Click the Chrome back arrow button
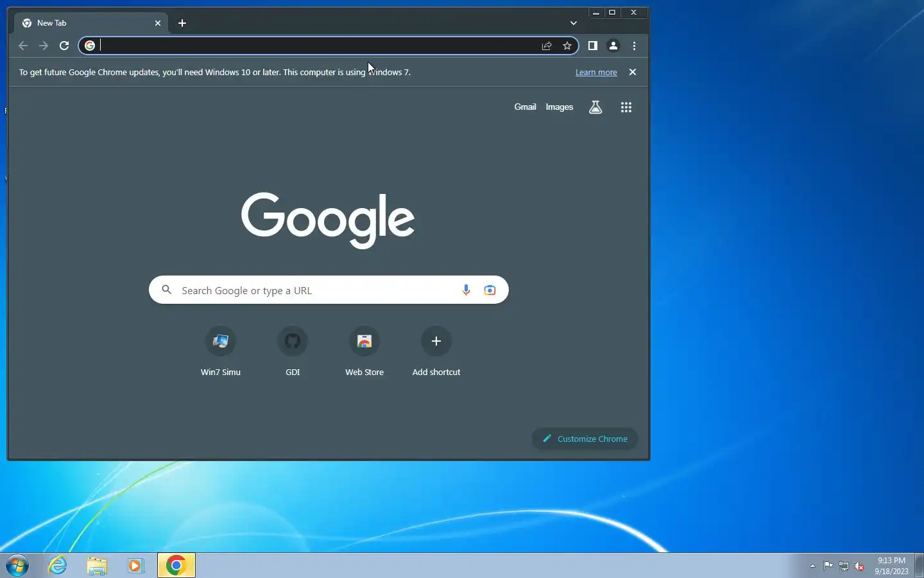Viewport: 924px width, 578px height. point(23,46)
